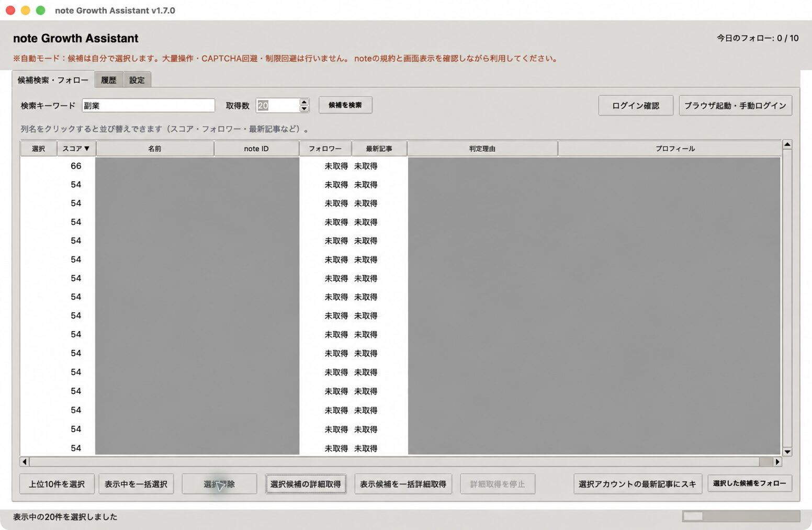The width and height of the screenshot is (812, 530).
Task: Sort by the スコア column header
Action: click(x=76, y=149)
